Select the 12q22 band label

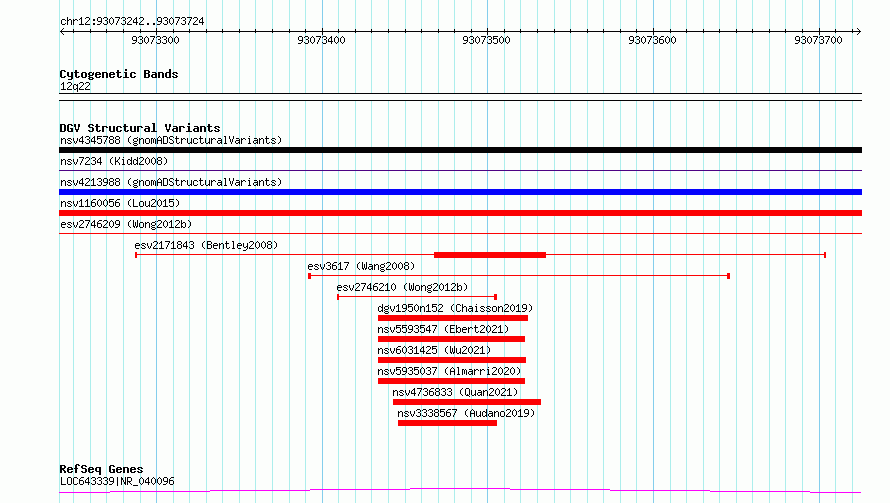pos(75,86)
